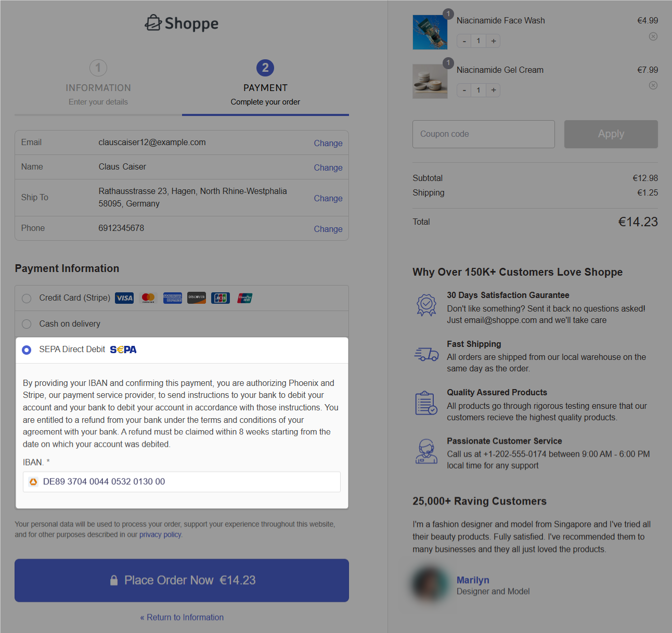Click the SEPA logo icon
Viewport: 672px width, 633px height.
point(123,350)
